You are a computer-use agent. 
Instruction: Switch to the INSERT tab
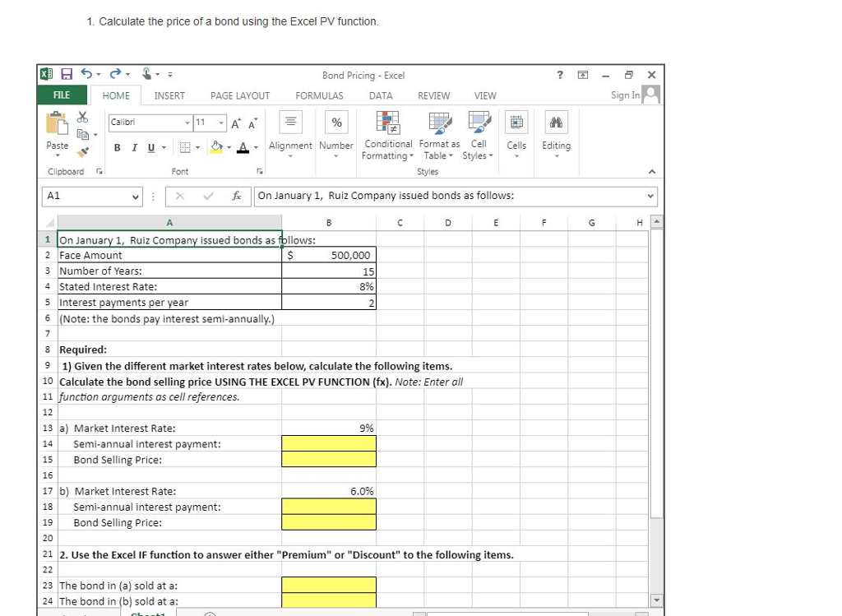(169, 95)
